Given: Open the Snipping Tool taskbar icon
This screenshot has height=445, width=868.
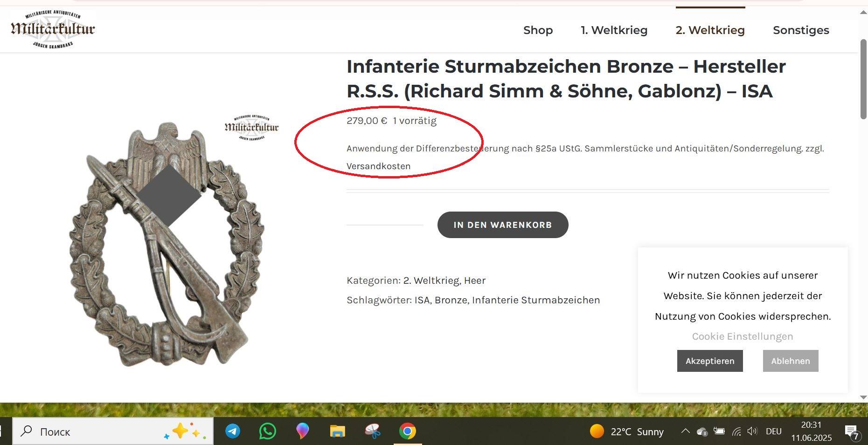Looking at the screenshot, I should pos(372,431).
